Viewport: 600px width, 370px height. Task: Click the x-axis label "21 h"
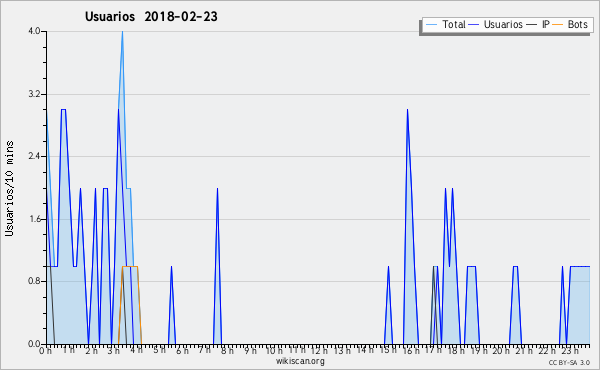coord(523,350)
